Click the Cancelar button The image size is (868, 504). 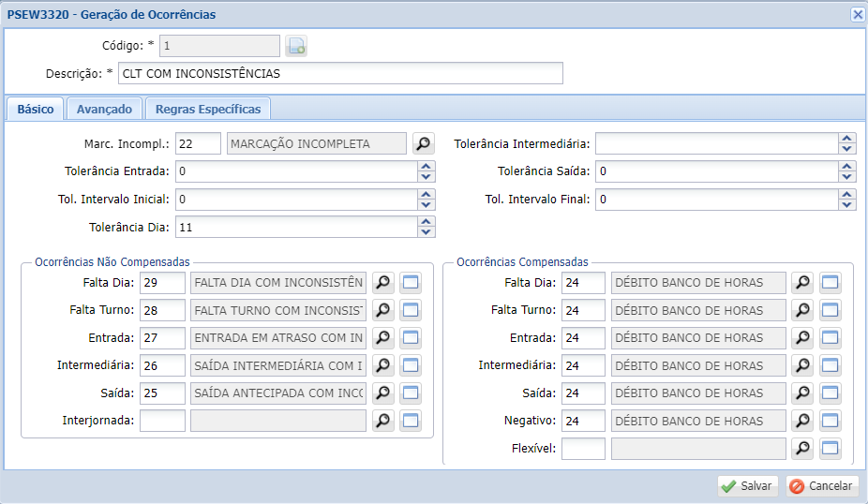pos(822,486)
